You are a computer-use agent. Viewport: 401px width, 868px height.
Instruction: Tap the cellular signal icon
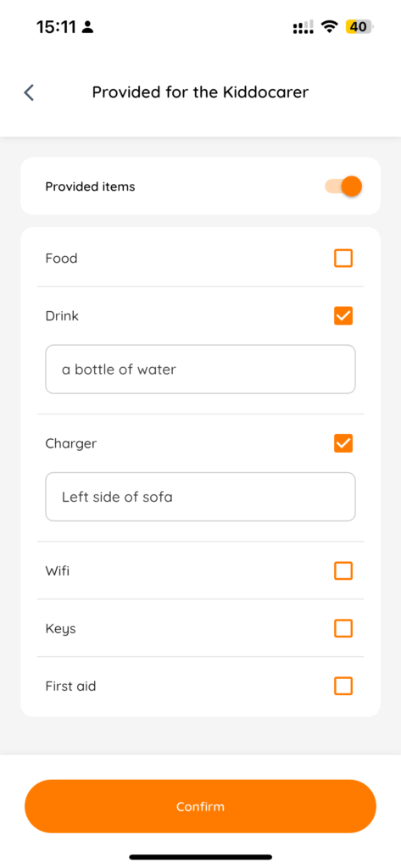303,26
